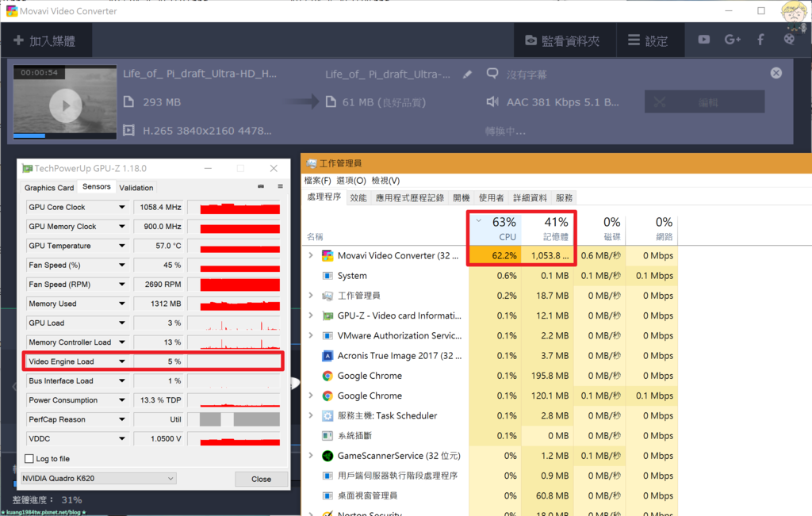Sort processes by the CPU column header
Image resolution: width=812 pixels, height=516 pixels.
(x=496, y=228)
